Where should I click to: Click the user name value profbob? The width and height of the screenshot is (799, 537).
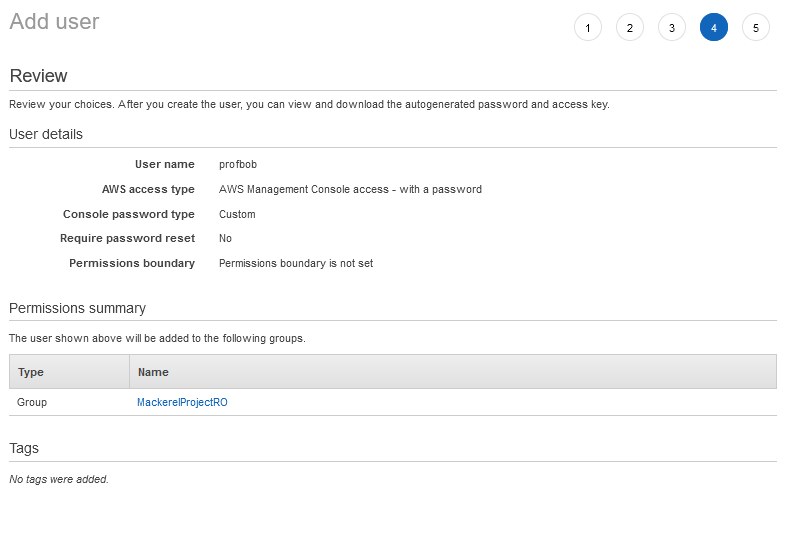(x=238, y=164)
